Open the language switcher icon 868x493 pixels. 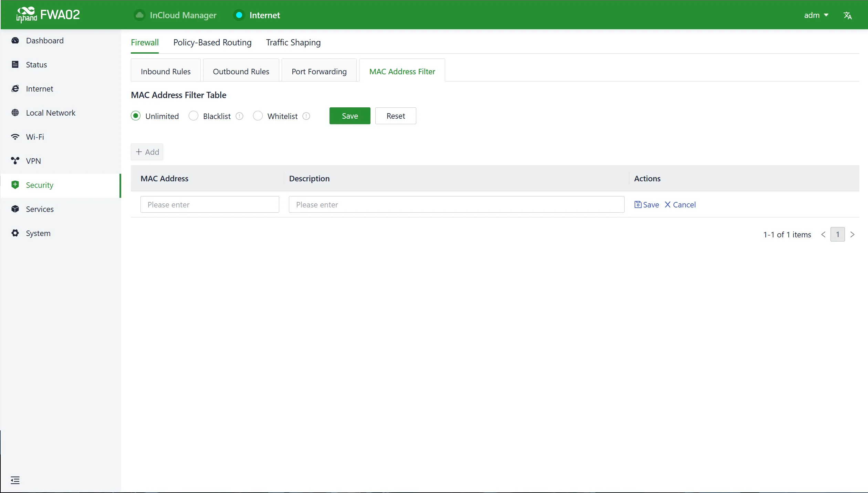point(848,15)
